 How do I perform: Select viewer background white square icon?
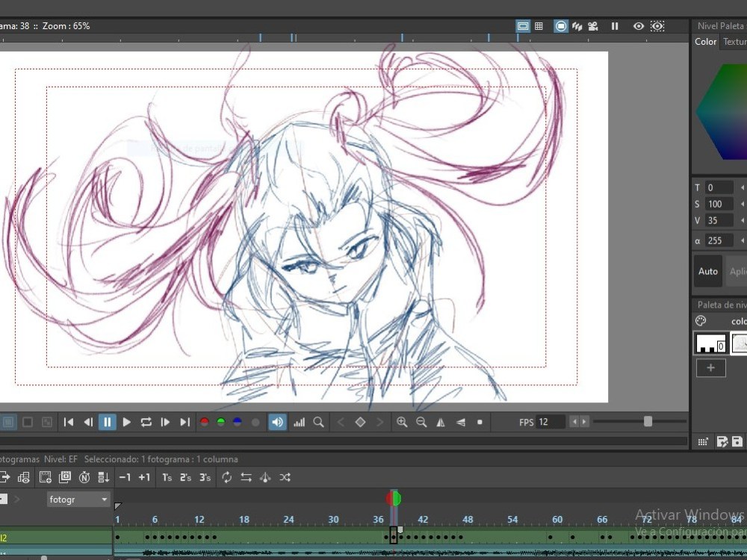(x=7, y=422)
